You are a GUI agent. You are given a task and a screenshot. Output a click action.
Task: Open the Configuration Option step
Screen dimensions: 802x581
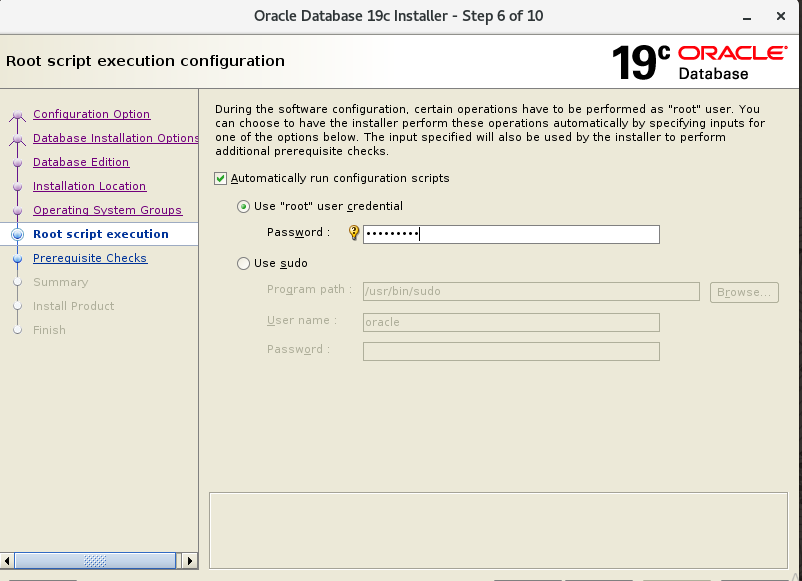pyautogui.click(x=92, y=114)
